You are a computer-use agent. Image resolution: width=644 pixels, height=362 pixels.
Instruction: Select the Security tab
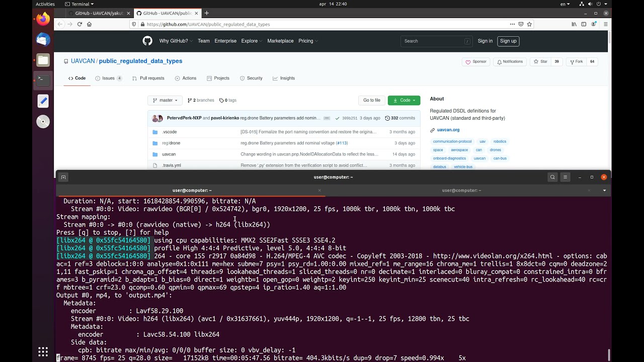coord(251,78)
